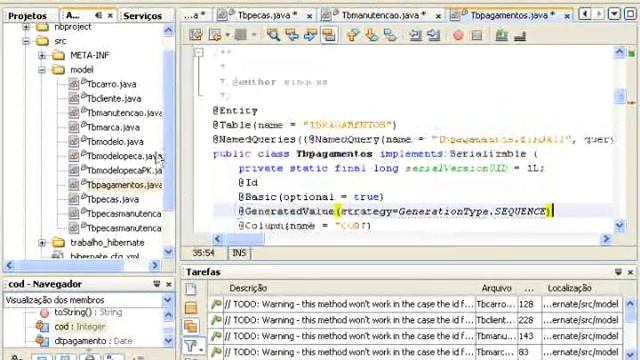Expand the META-INF folder
This screenshot has width=640, height=360.
pos(42,56)
